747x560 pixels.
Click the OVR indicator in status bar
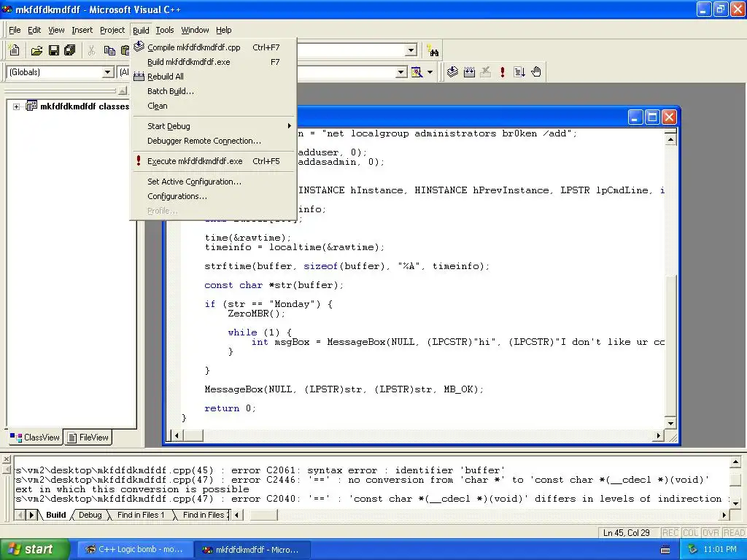coord(711,533)
